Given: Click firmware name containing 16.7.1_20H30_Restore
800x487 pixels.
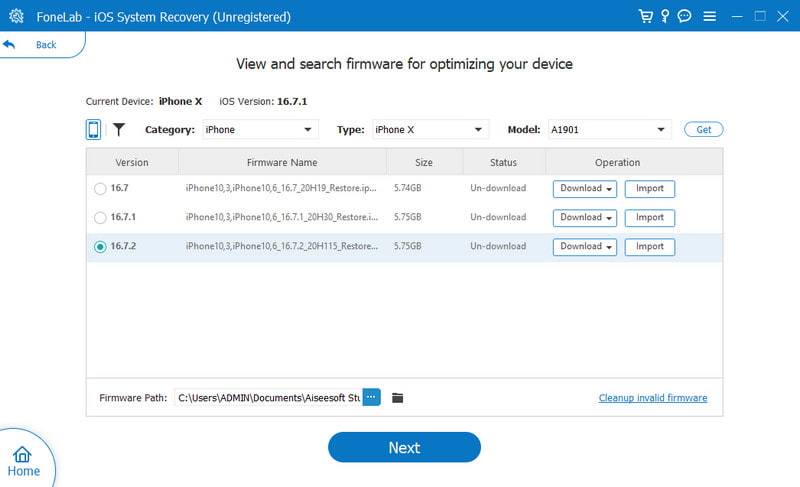Looking at the screenshot, I should point(282,217).
